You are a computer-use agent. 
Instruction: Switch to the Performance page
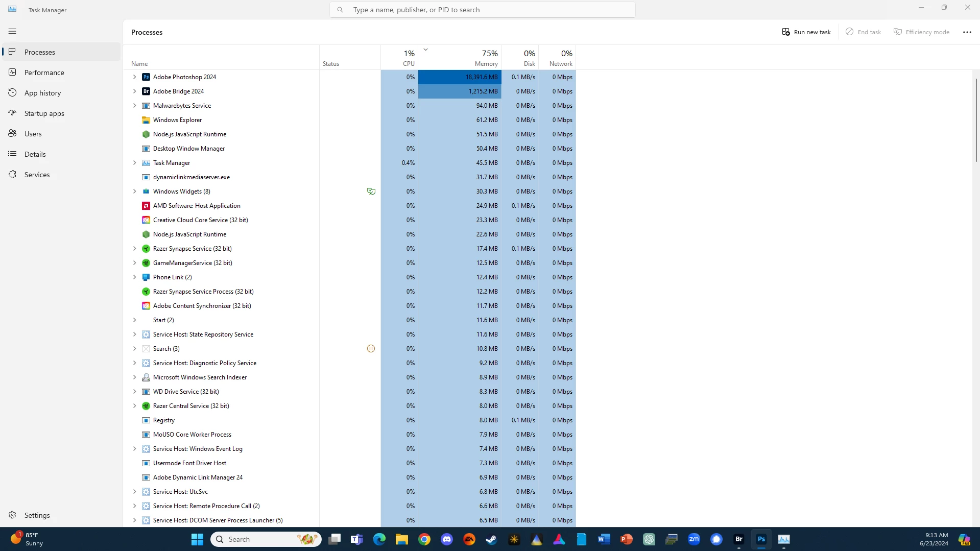(61, 73)
